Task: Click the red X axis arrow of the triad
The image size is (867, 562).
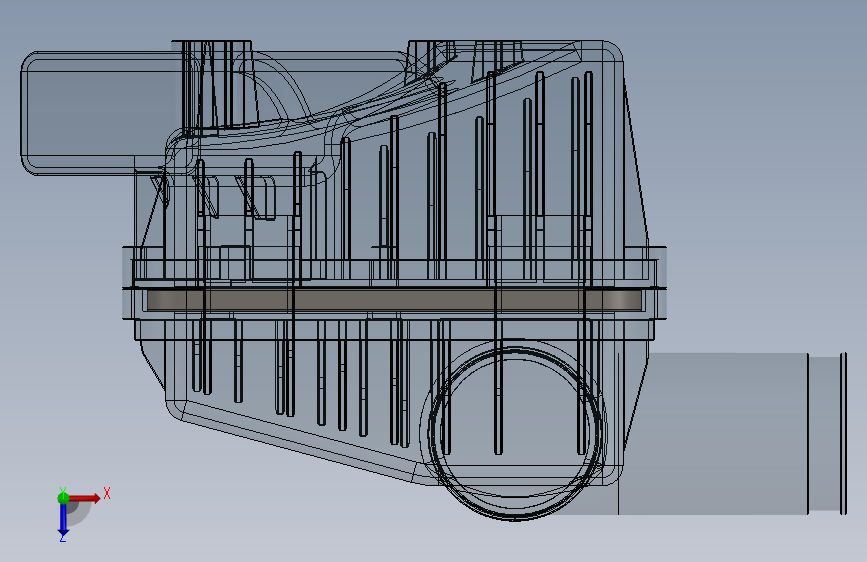Action: (84, 498)
